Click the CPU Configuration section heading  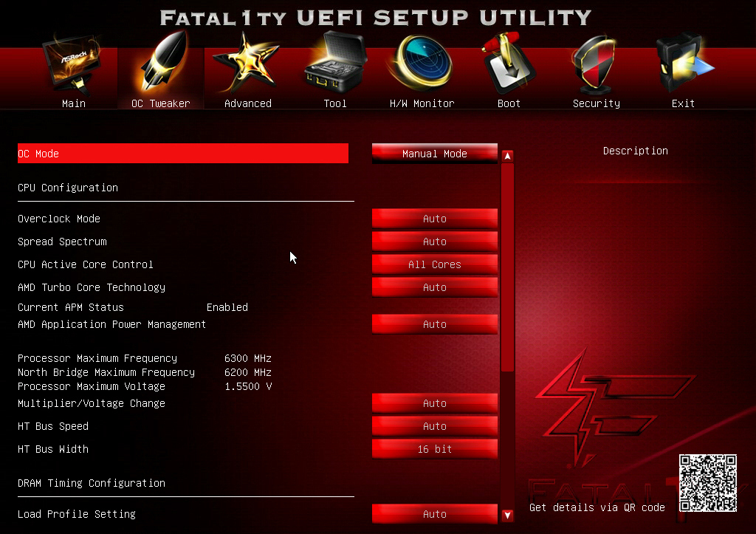point(68,188)
